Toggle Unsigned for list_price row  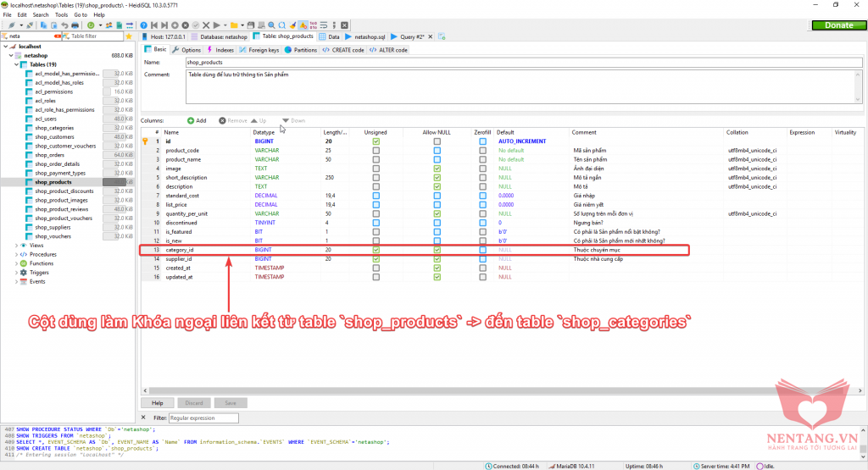point(376,205)
